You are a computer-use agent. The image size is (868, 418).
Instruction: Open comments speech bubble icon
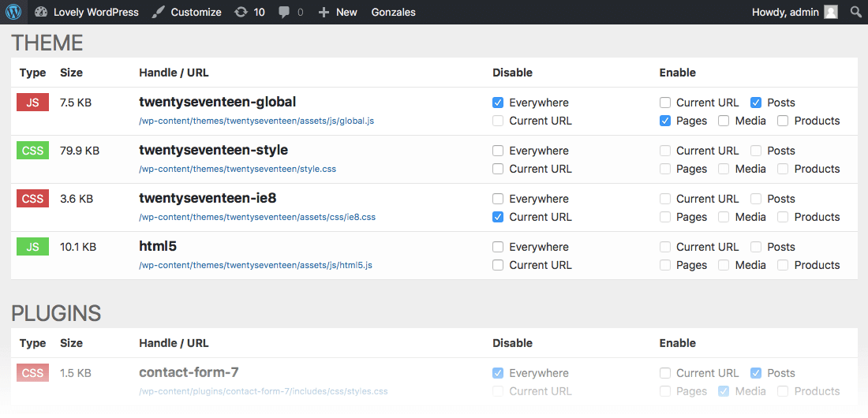(284, 12)
